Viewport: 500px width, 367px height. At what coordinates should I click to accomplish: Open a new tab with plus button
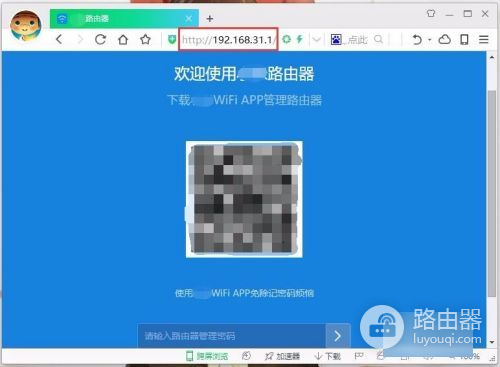pyautogui.click(x=210, y=19)
